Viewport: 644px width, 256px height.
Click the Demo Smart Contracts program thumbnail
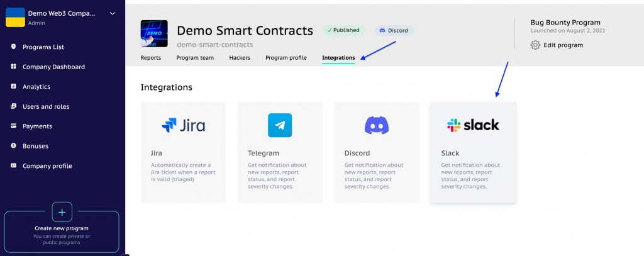154,34
